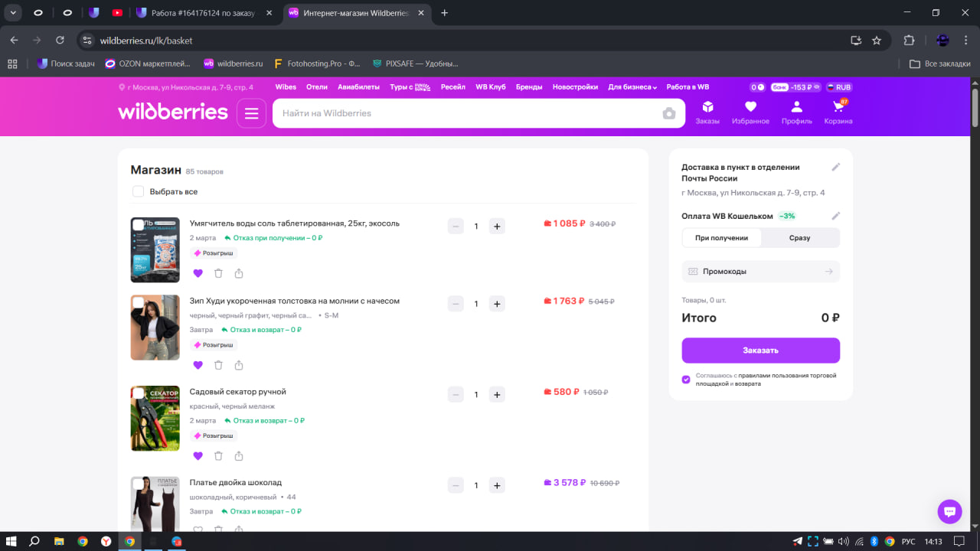The height and width of the screenshot is (551, 980).
Task: Unfavorite the Садовый секатор item
Action: [198, 456]
